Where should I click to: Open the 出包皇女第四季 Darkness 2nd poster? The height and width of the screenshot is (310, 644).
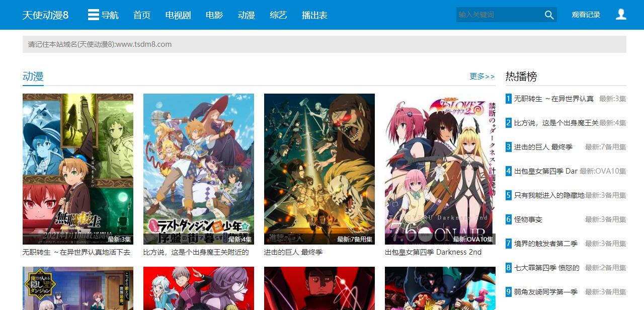pos(440,169)
